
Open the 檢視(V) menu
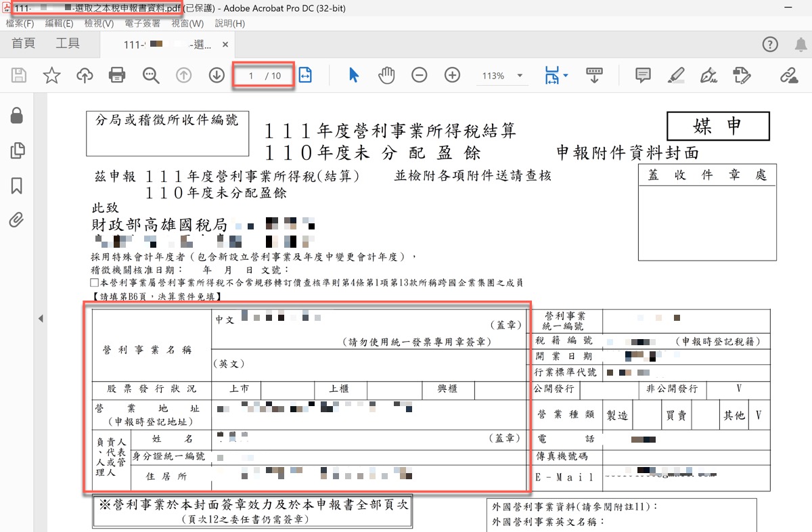(x=99, y=23)
